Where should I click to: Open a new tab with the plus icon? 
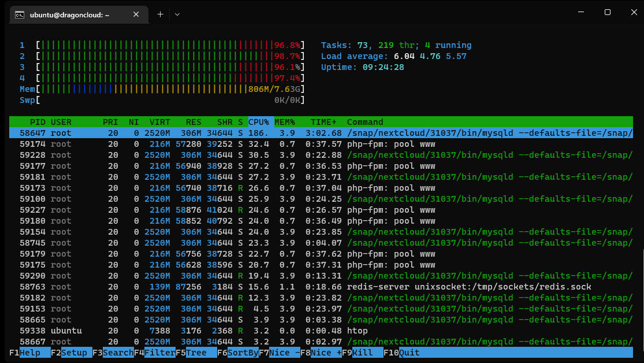point(160,14)
